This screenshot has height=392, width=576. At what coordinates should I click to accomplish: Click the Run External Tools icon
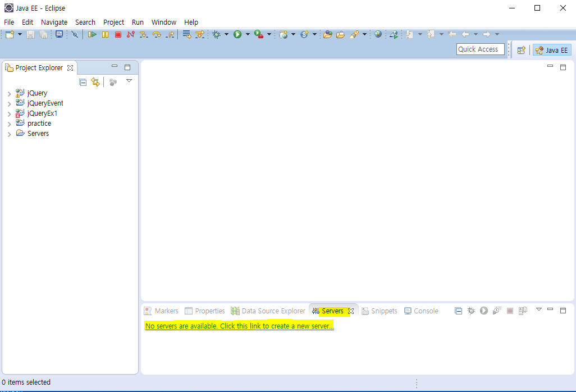pos(259,34)
